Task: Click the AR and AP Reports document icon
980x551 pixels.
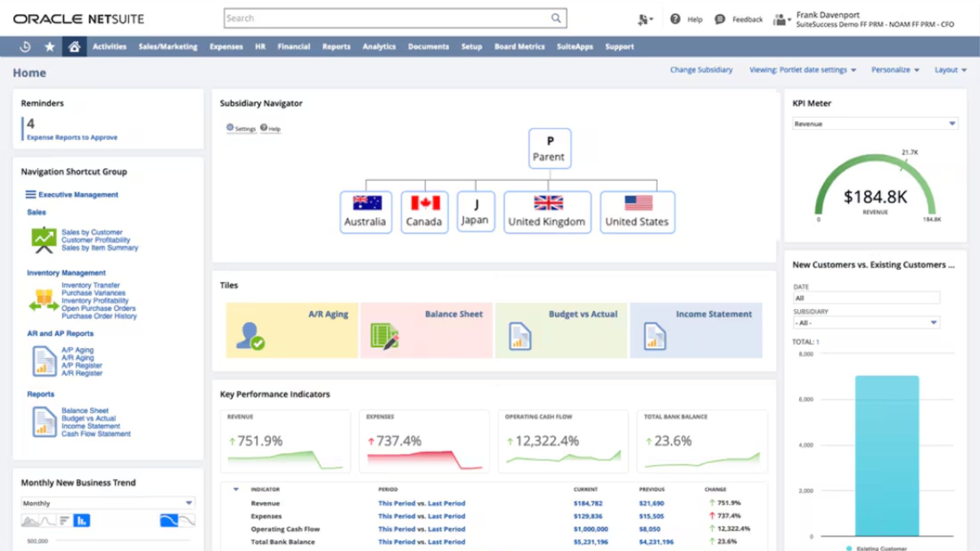Action: point(44,361)
